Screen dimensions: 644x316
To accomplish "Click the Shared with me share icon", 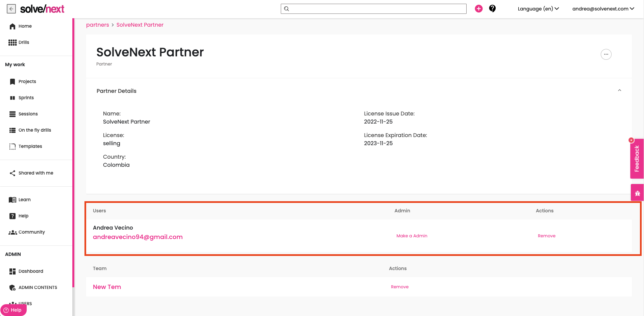I will (13, 173).
